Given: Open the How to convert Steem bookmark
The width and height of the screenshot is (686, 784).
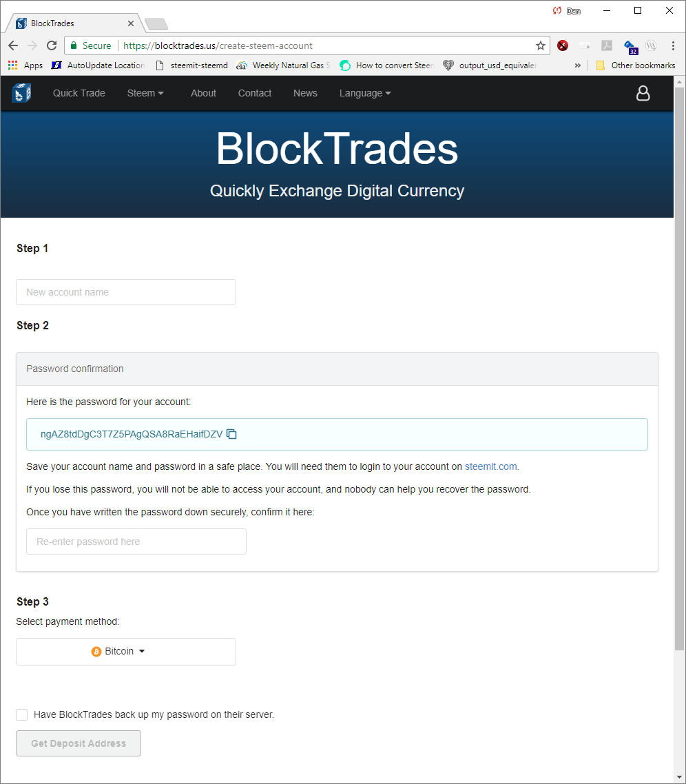Looking at the screenshot, I should click(x=386, y=65).
